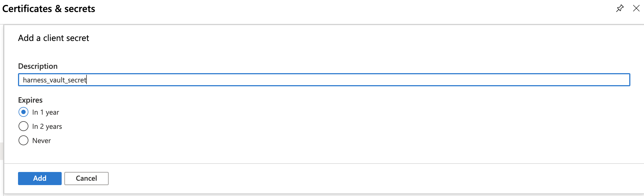Pin the Certificates & secrets blade
The image size is (644, 196).
620,8
